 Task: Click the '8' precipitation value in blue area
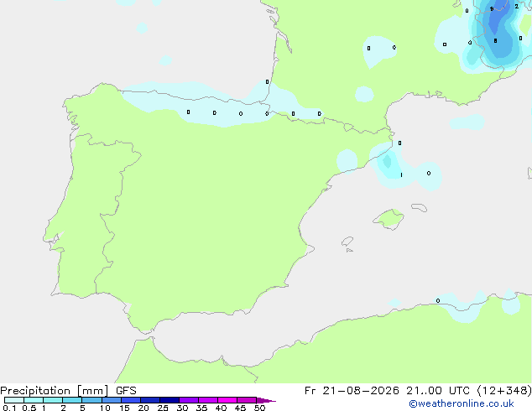coord(495,41)
